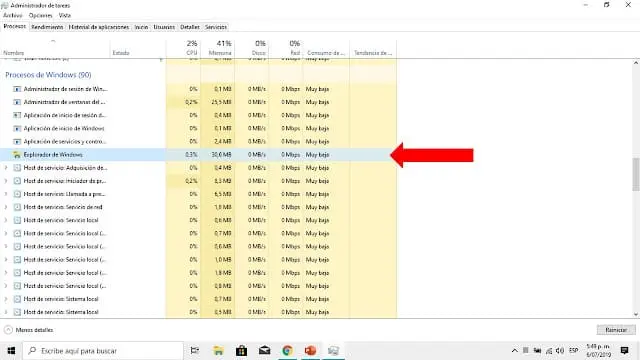Click the scrollbar up arrow
Image resolution: width=640 pixels, height=360 pixels.
coord(636,63)
